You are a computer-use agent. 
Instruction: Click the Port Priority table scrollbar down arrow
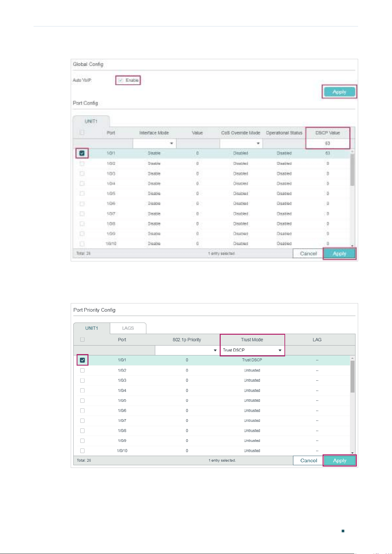[353, 453]
